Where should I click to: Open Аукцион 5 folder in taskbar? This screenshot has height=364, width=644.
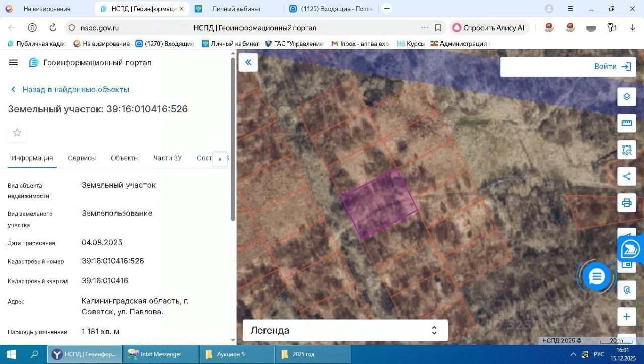coord(237,354)
